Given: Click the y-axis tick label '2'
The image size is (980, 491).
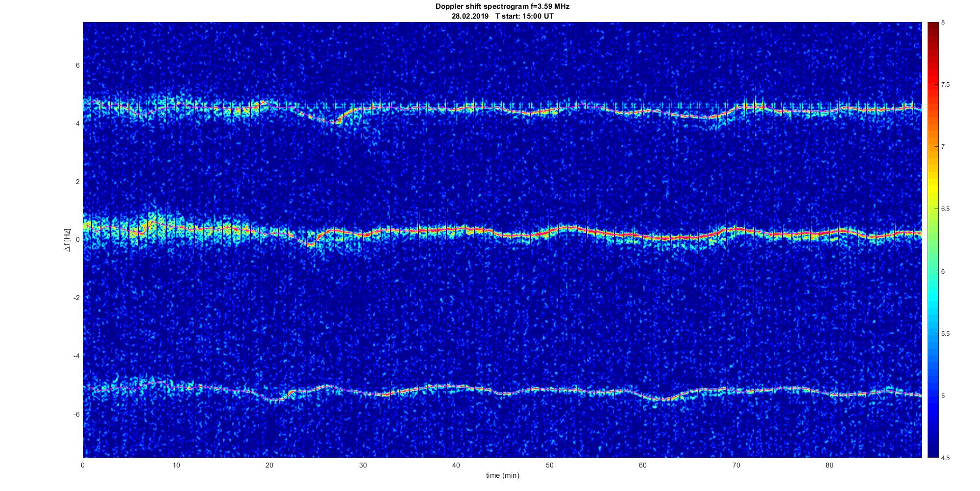Looking at the screenshot, I should [x=77, y=182].
